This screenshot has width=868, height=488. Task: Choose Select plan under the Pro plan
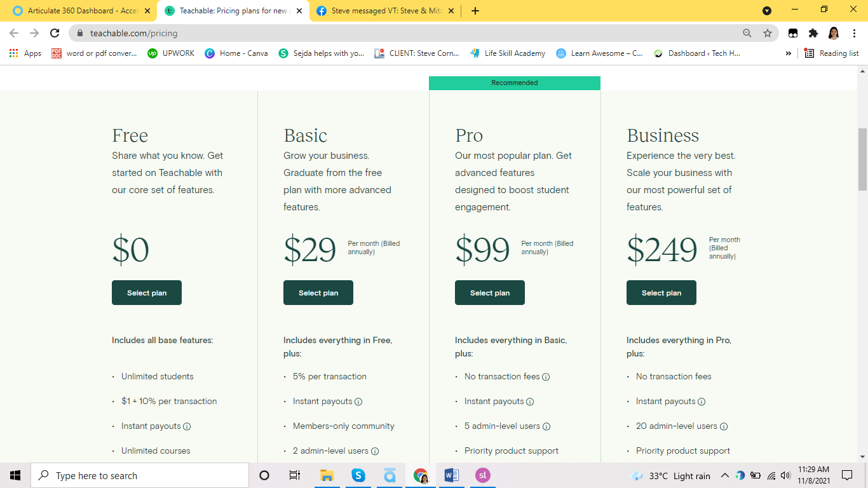(490, 293)
